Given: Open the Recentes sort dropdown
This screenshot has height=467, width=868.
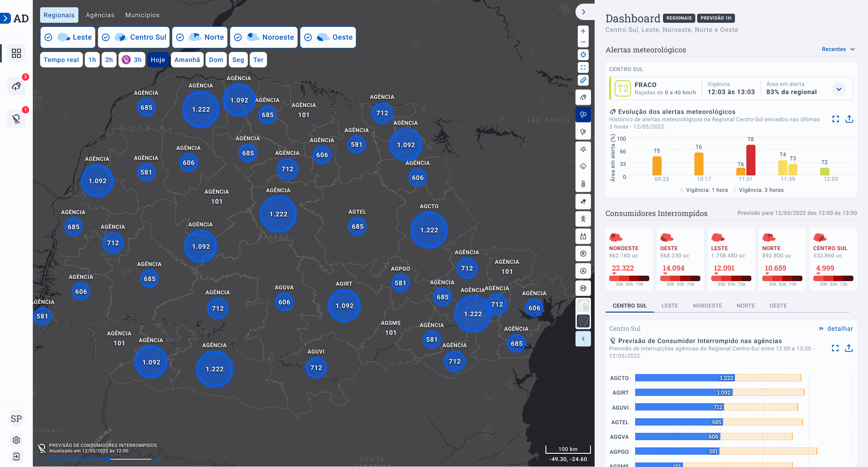Looking at the screenshot, I should [x=838, y=49].
